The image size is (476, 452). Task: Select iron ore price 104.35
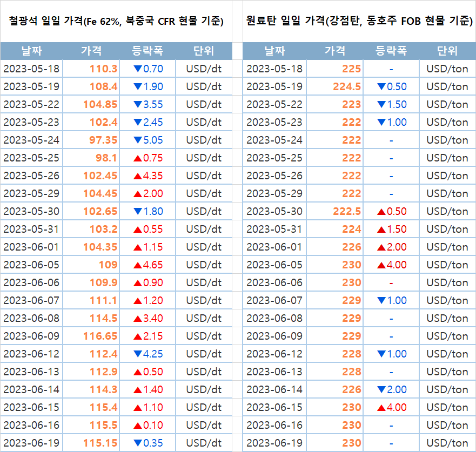point(100,247)
